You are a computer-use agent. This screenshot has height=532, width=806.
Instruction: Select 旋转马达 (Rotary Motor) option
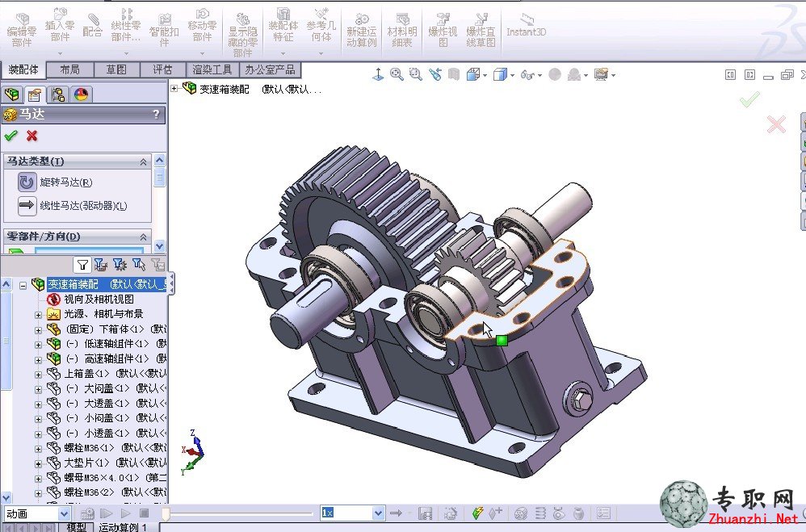[x=55, y=182]
